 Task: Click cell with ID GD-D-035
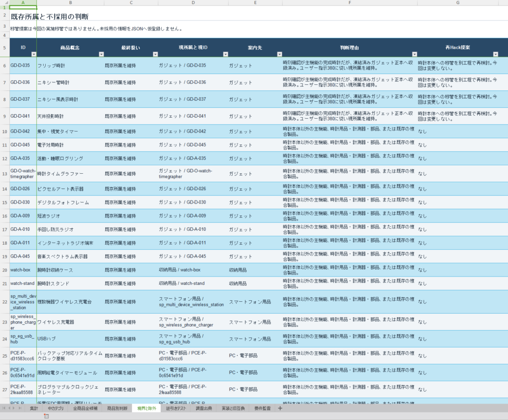coord(23,66)
